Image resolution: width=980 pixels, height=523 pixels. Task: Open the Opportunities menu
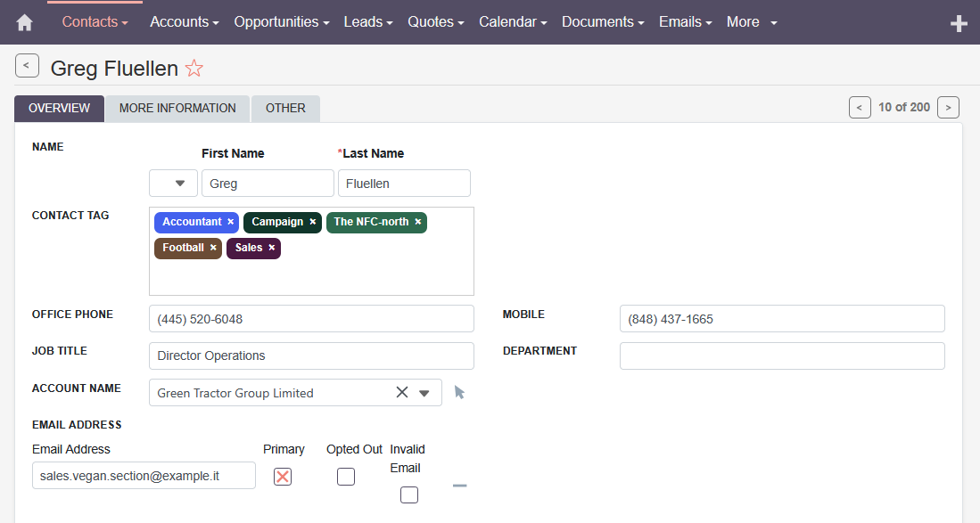click(281, 22)
